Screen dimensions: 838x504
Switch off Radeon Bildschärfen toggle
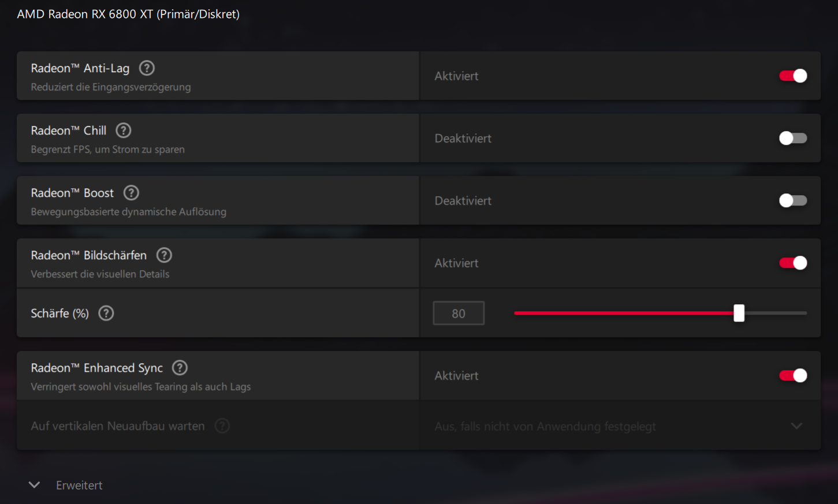793,263
